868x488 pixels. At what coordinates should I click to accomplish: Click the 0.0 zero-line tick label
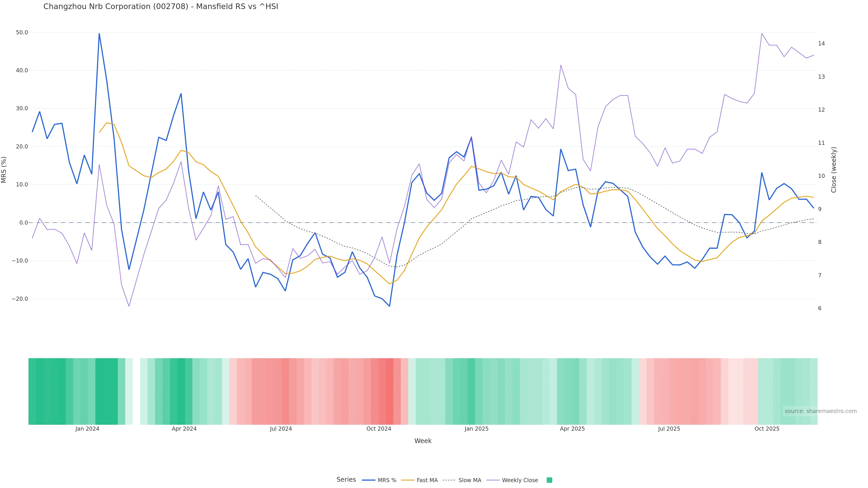tap(24, 223)
